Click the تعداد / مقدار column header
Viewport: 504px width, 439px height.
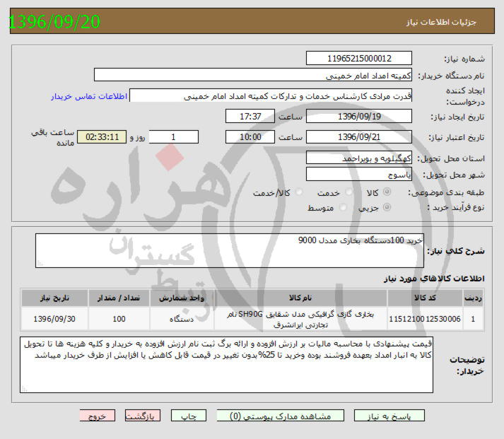coord(119,298)
